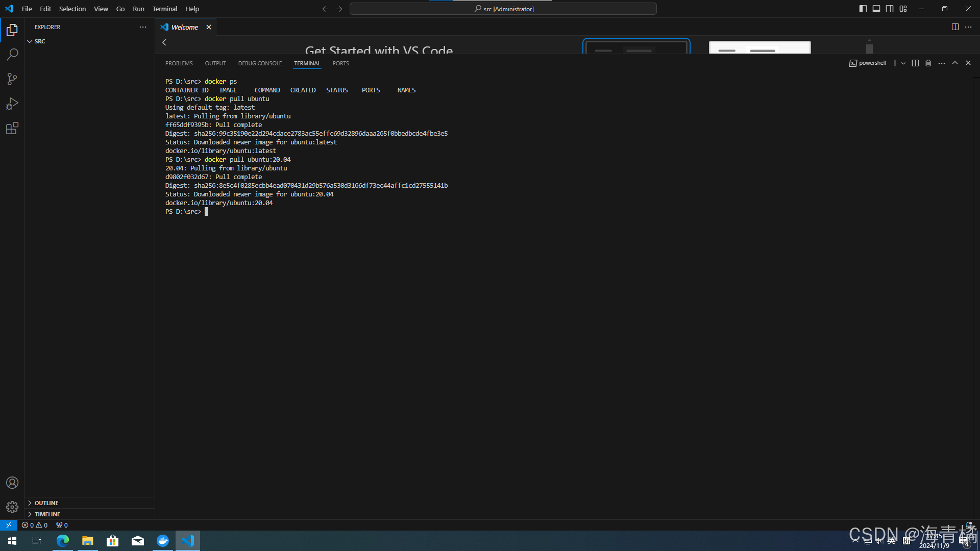Screen dimensions: 980x551
Task: Open the Mail app from taskbar
Action: click(x=138, y=541)
